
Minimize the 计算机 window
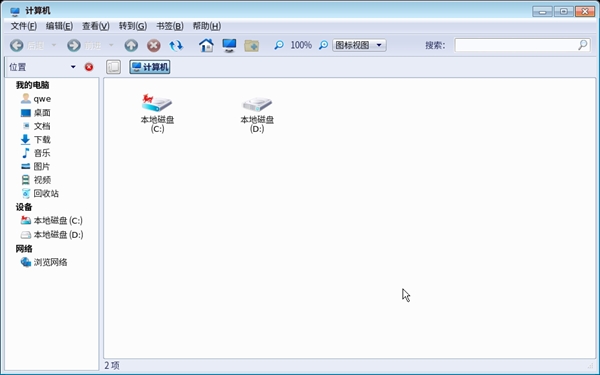point(542,11)
